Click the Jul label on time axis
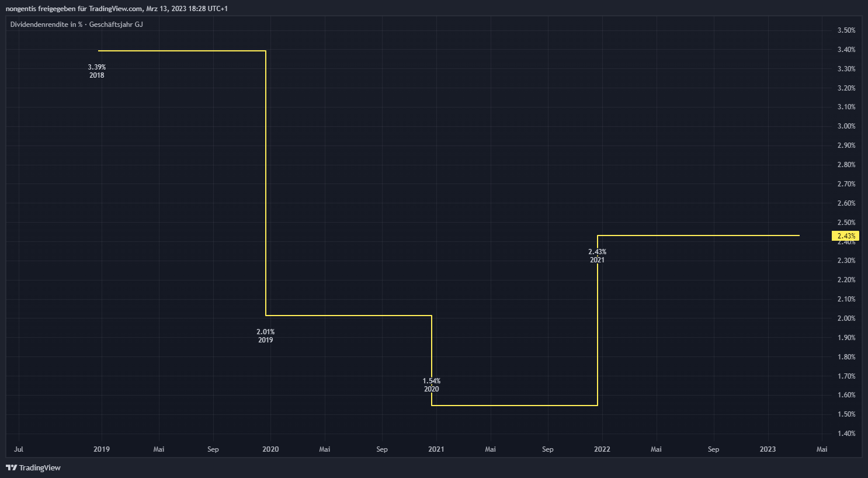868x478 pixels. (x=19, y=449)
